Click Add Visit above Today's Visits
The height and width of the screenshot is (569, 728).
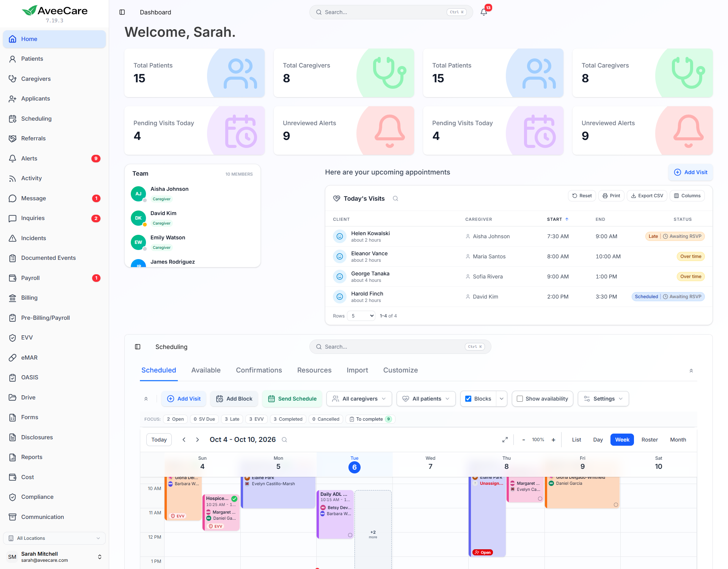coord(690,172)
